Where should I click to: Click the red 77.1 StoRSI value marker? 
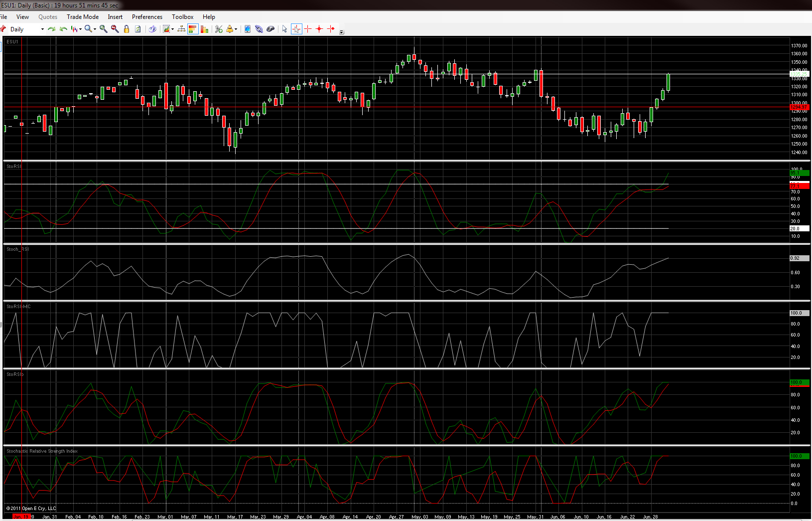tap(799, 186)
